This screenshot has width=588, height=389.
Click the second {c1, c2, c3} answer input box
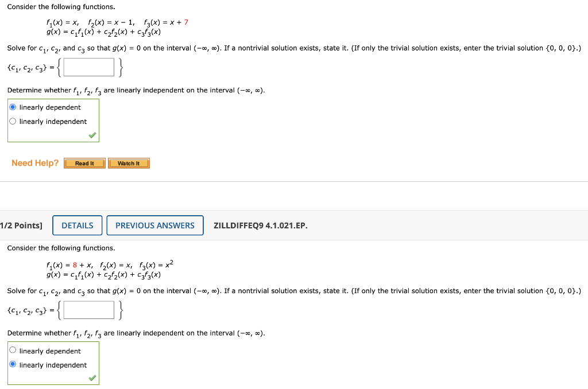[89, 309]
